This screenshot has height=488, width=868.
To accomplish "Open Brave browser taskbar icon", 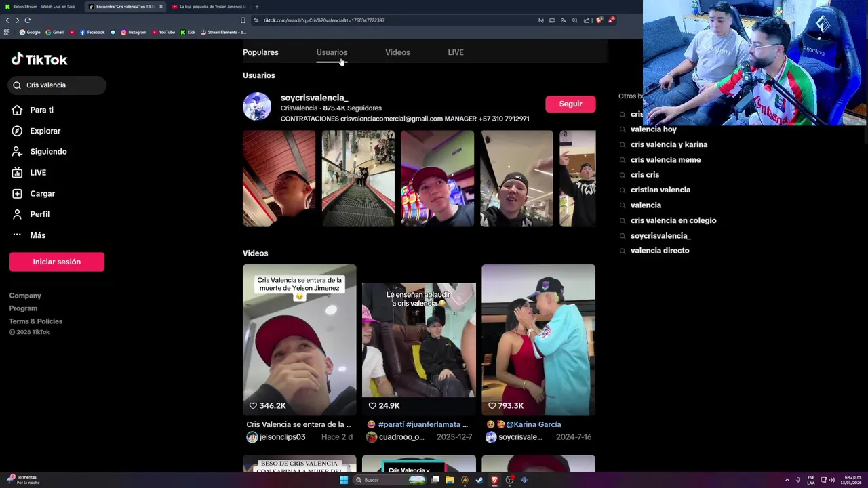I will click(494, 480).
